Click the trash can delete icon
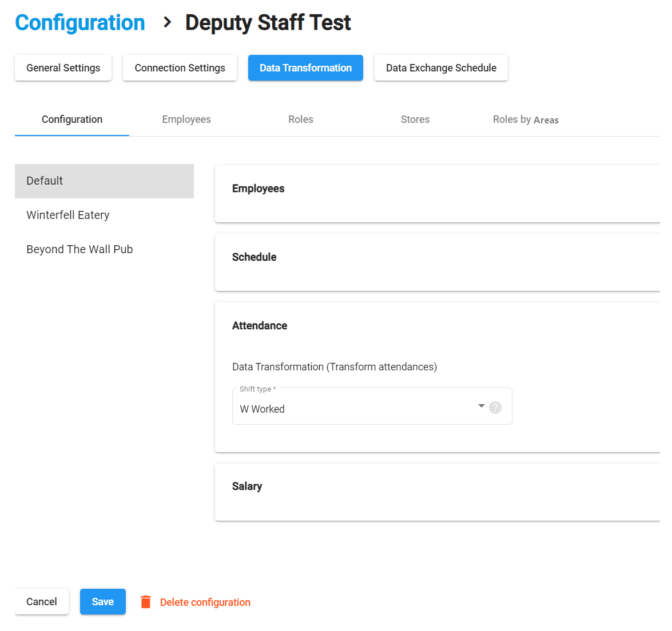Image resolution: width=672 pixels, height=631 pixels. (146, 602)
